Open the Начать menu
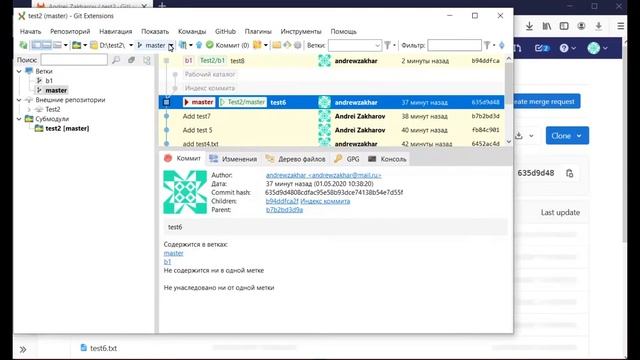This screenshot has width=640, height=360. click(x=31, y=31)
